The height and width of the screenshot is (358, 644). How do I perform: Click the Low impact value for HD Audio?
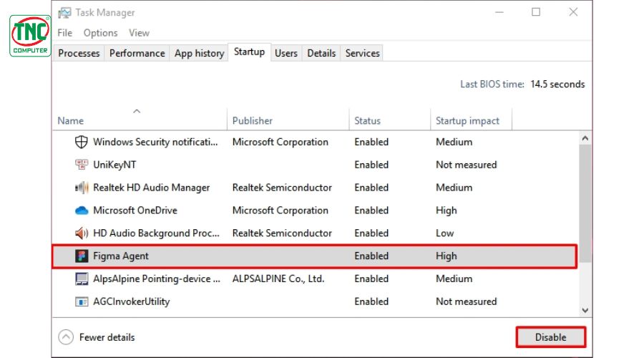point(445,233)
